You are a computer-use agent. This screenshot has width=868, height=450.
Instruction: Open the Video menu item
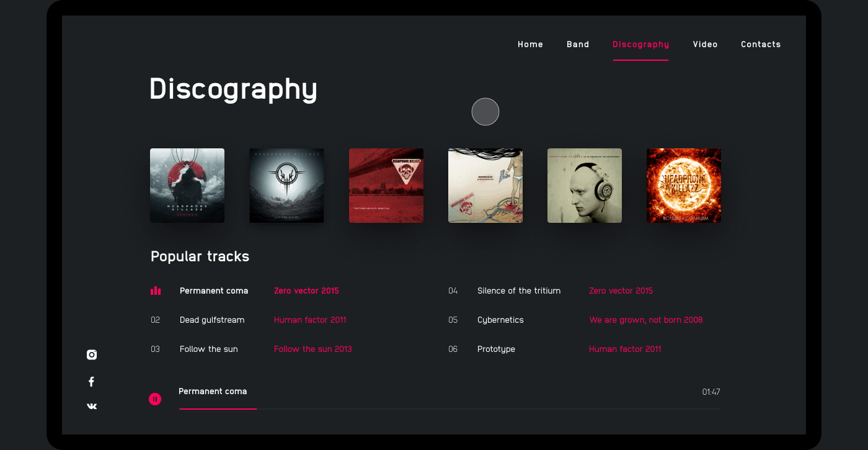tap(706, 44)
